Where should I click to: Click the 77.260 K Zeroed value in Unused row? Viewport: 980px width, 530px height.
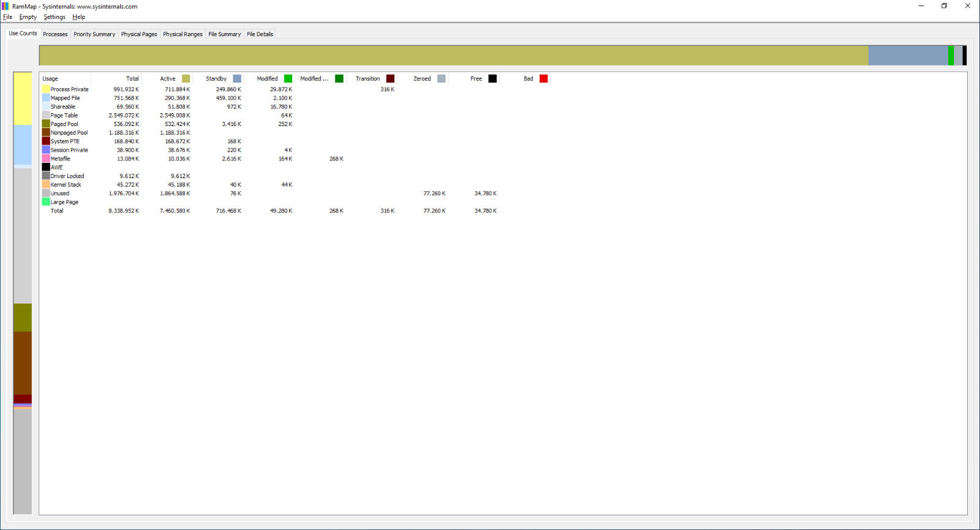point(434,193)
